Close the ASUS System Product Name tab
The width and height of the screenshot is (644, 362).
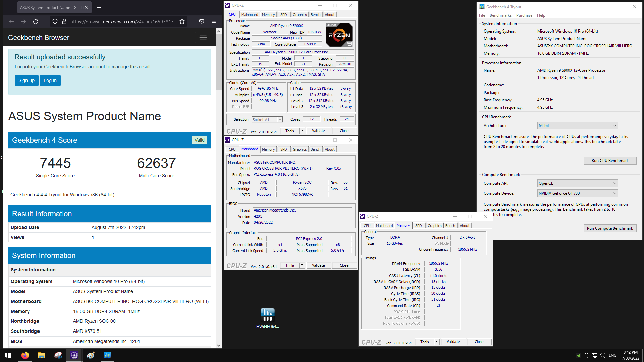pos(86,7)
